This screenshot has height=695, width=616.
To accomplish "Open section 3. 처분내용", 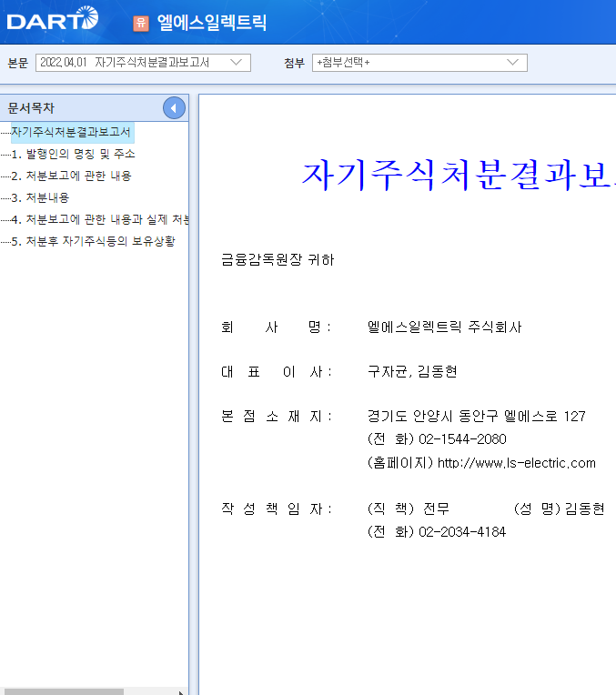I will 40,197.
